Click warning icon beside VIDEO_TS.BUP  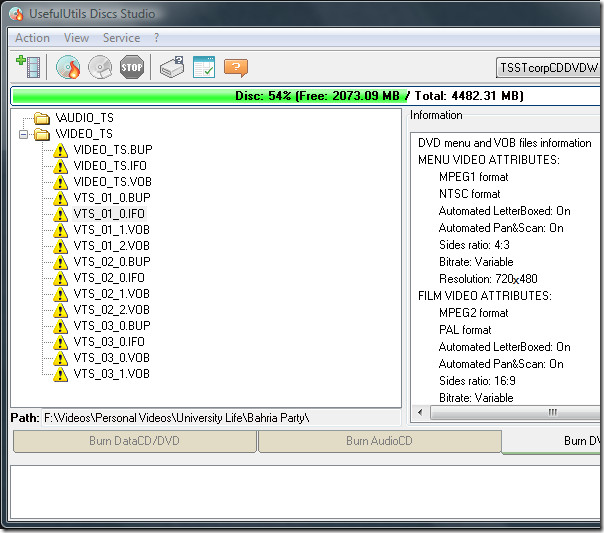60,150
